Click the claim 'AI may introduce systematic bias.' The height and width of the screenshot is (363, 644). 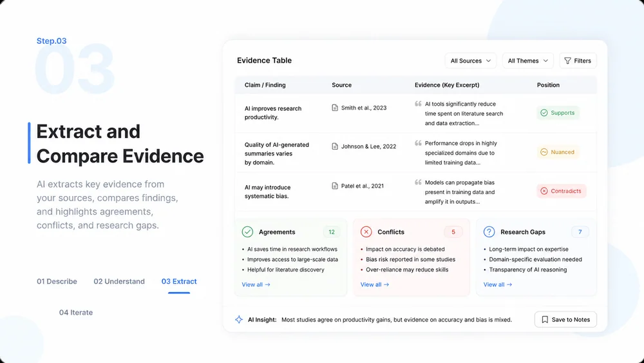click(267, 191)
